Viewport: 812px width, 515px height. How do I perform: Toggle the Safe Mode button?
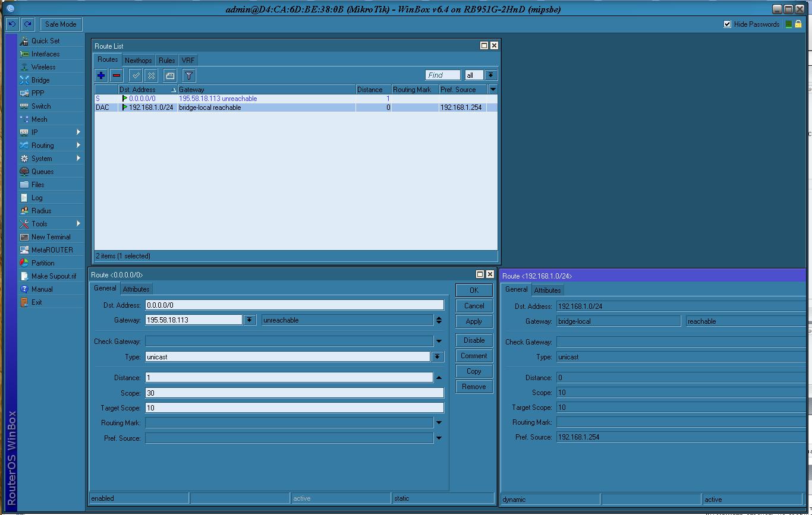click(61, 24)
